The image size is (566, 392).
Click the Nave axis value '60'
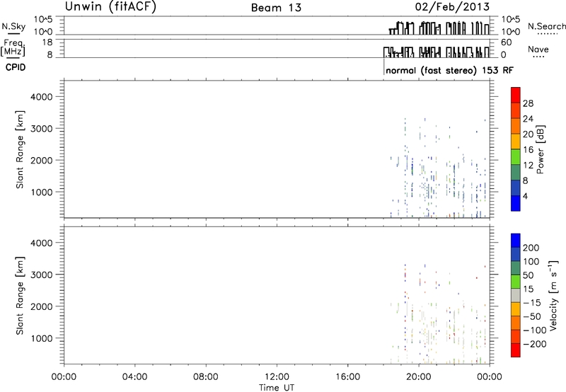coord(507,42)
